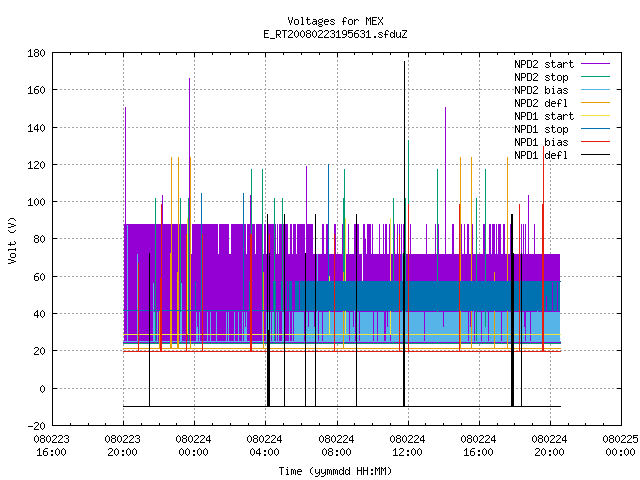Click the 080224 16:00 x-axis tick label

(478, 446)
